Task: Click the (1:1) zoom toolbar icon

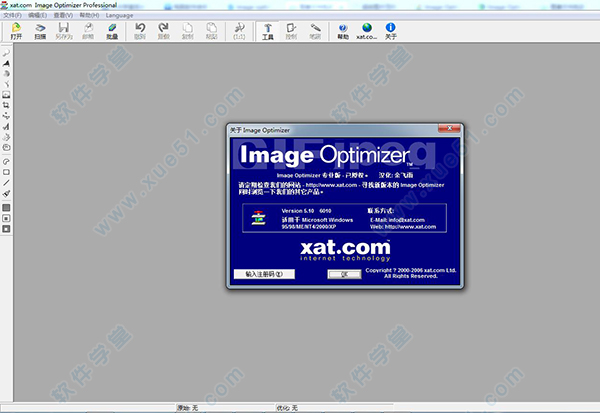Action: point(240,31)
